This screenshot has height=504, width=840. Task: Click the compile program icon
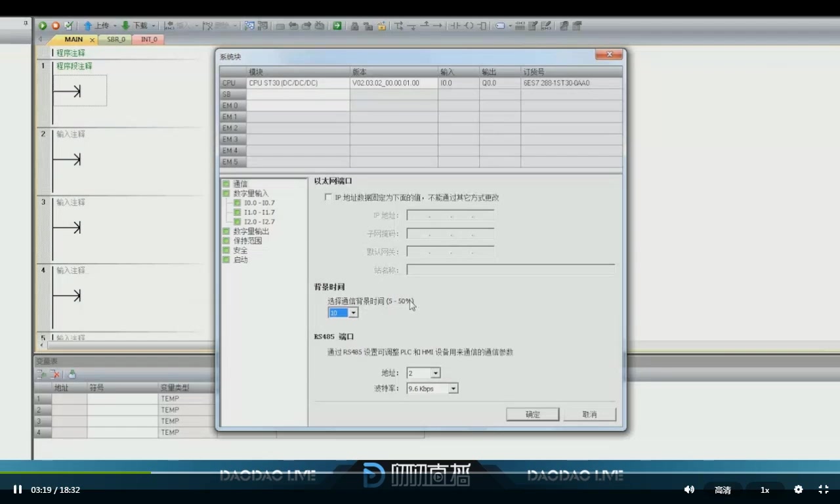(x=68, y=26)
